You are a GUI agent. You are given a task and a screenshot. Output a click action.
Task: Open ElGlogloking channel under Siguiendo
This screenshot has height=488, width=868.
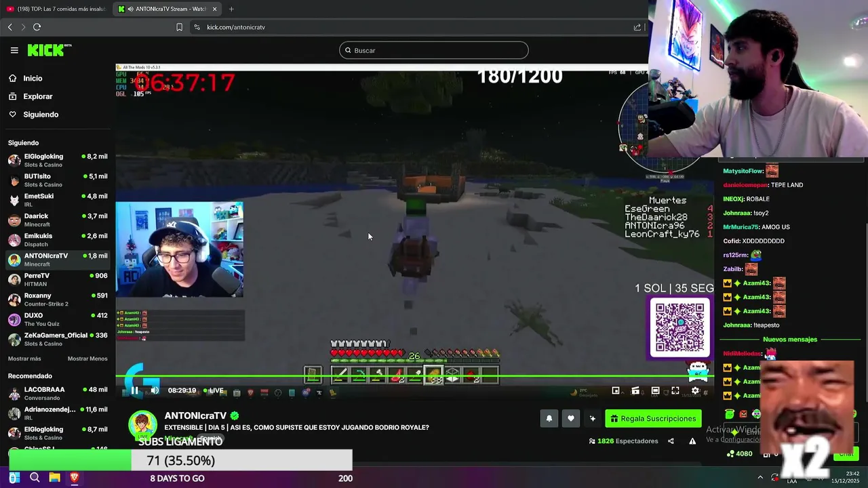click(58, 161)
